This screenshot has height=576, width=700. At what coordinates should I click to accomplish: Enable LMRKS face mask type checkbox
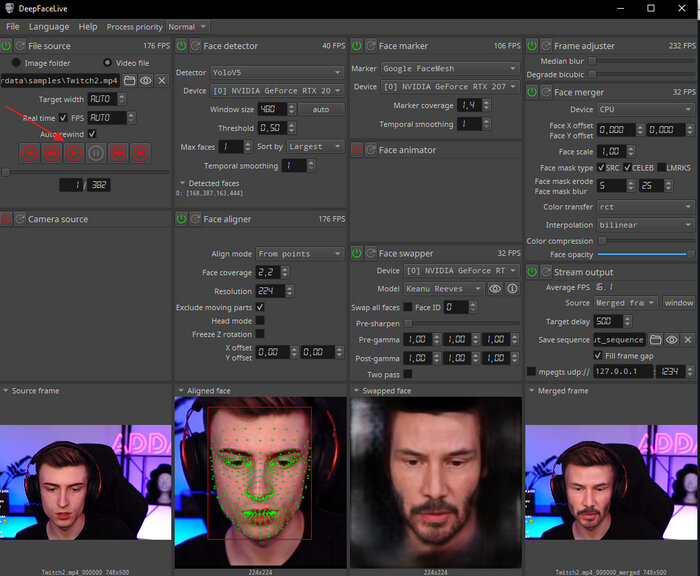click(662, 167)
